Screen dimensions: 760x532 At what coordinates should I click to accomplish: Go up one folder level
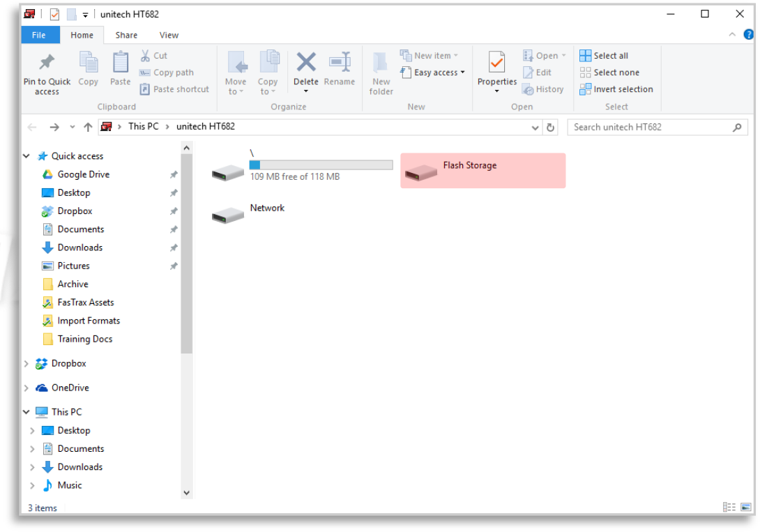tap(88, 127)
